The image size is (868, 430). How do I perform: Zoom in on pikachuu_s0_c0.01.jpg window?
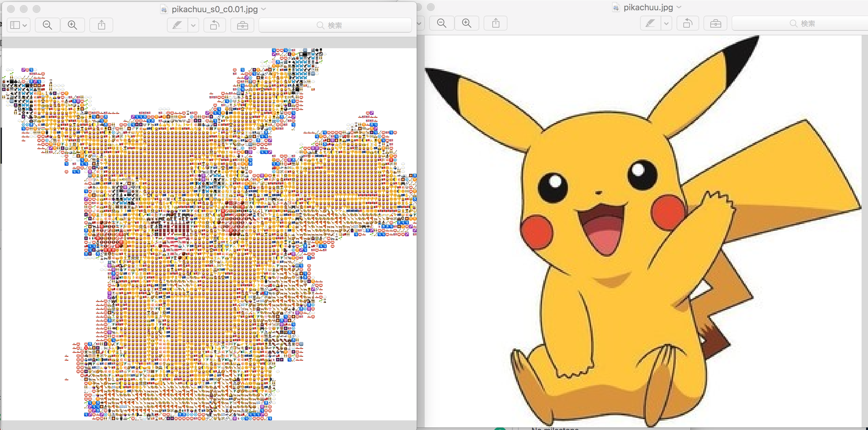[72, 25]
